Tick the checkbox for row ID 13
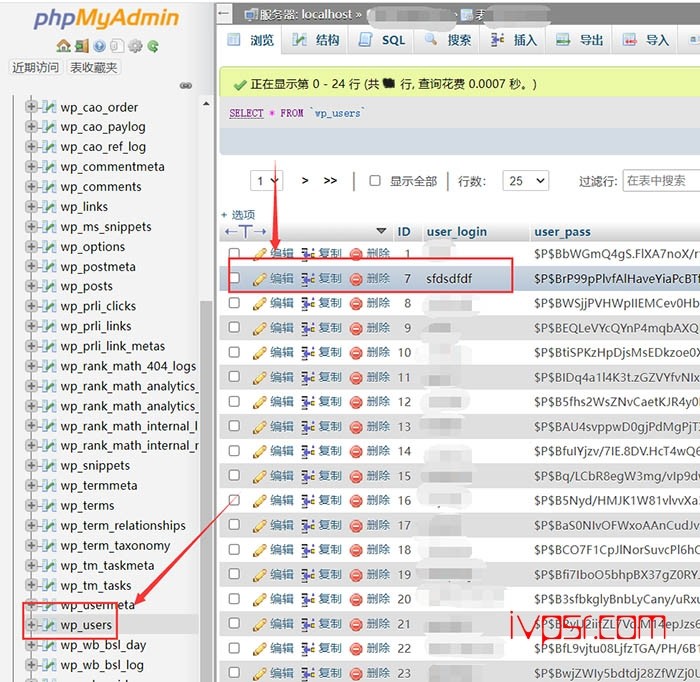This screenshot has height=682, width=700. point(234,426)
